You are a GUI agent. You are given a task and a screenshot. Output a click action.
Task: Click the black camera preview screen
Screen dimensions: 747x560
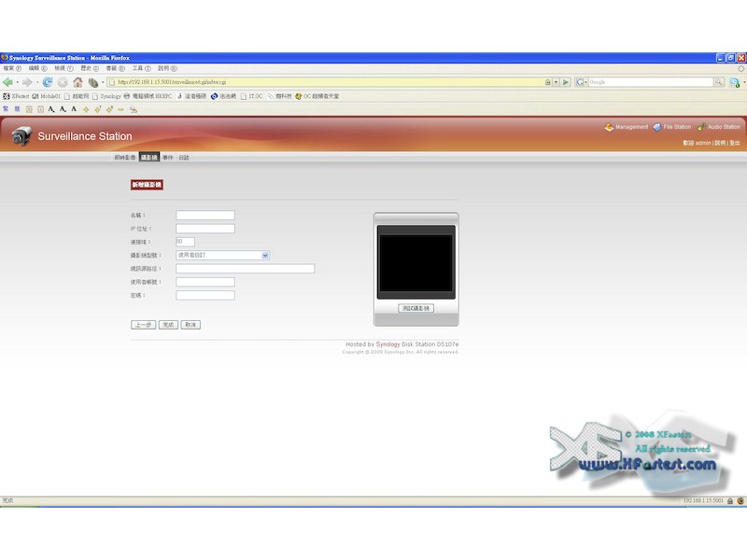416,263
